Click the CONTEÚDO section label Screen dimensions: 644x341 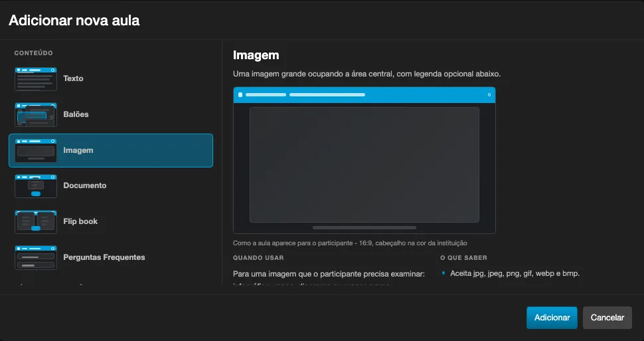[x=34, y=53]
